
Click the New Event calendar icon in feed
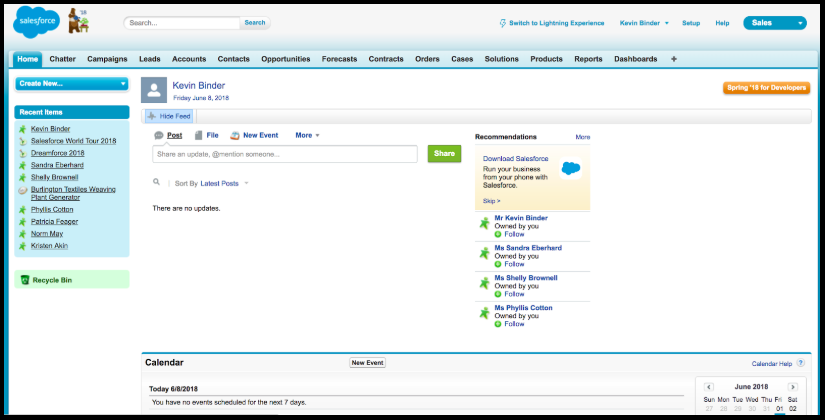(x=235, y=135)
